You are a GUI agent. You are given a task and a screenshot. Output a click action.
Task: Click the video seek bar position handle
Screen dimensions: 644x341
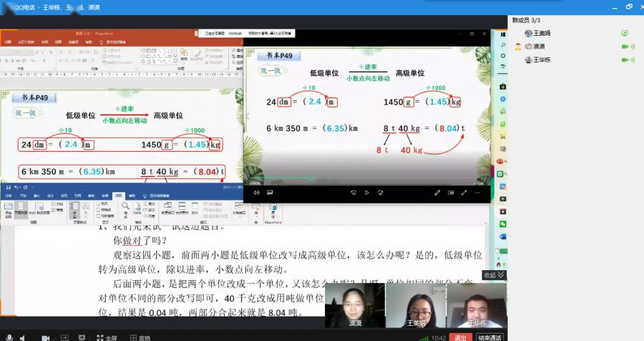click(311, 178)
